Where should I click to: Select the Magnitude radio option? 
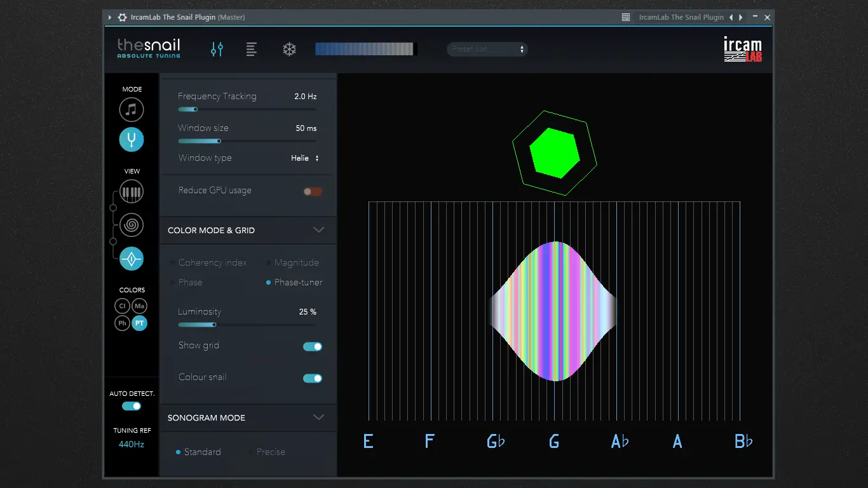(292, 262)
